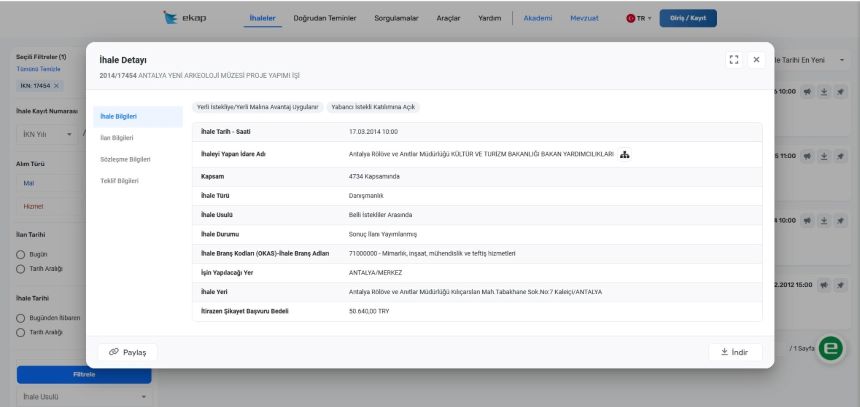Screen dimensions: 860x407
Task: Click the megaphone icon in the first result row (10:00)
Action: pyautogui.click(x=807, y=92)
